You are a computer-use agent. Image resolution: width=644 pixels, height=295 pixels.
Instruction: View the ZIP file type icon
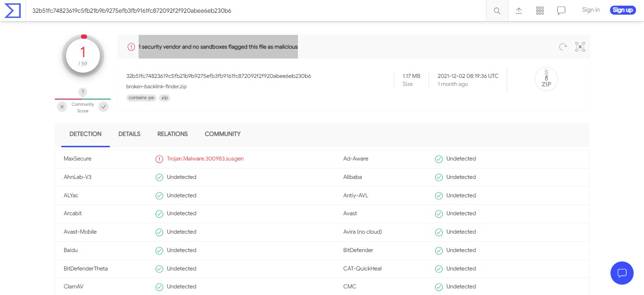pos(546,79)
